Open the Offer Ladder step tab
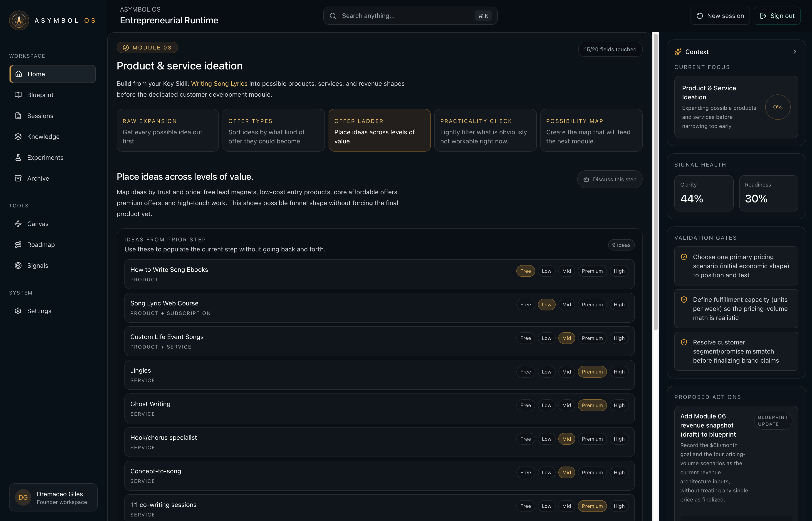Screen dimensions: 812x521 tap(379, 130)
